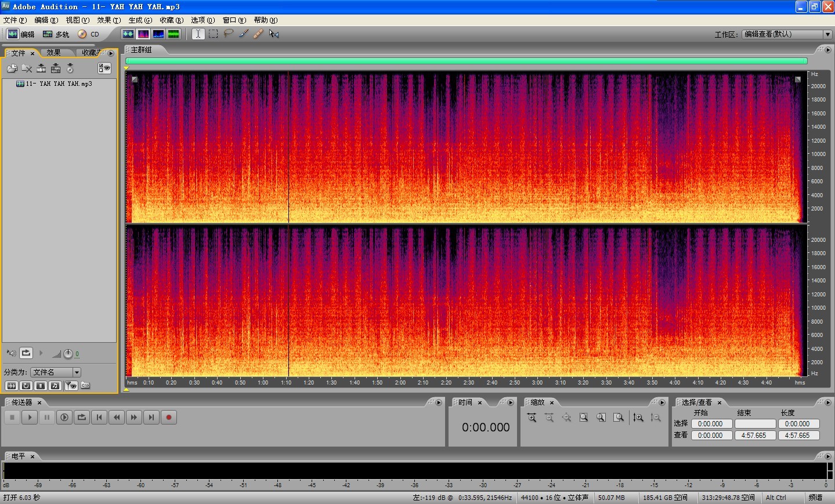Select the Lasso Selection tool
835x504 pixels.
coord(229,34)
